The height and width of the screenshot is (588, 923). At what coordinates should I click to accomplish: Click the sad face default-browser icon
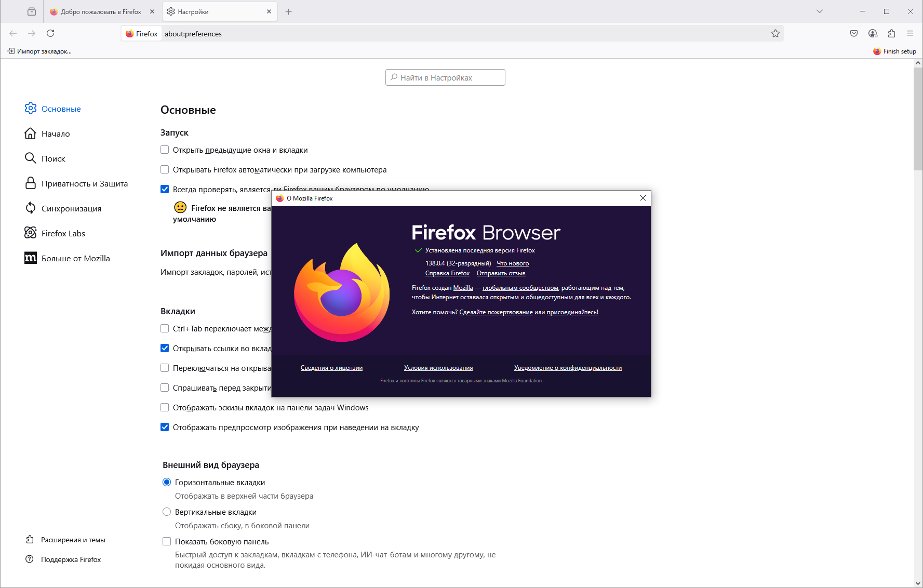coord(180,207)
